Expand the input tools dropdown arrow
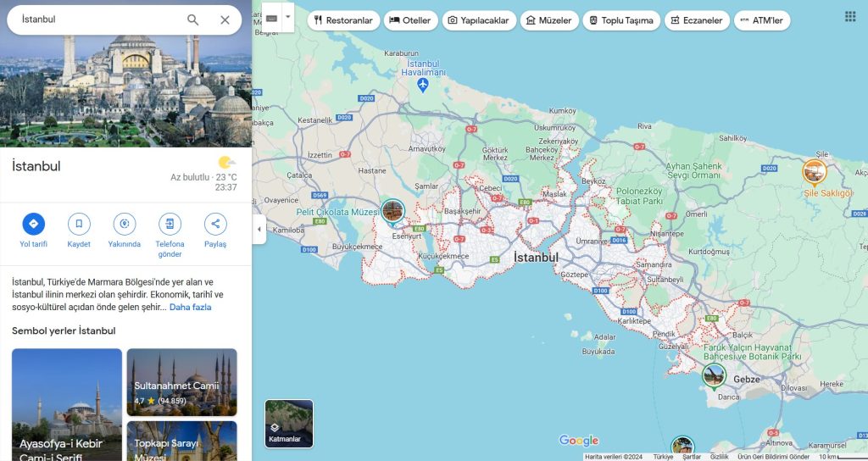The width and height of the screenshot is (868, 461). click(x=288, y=17)
